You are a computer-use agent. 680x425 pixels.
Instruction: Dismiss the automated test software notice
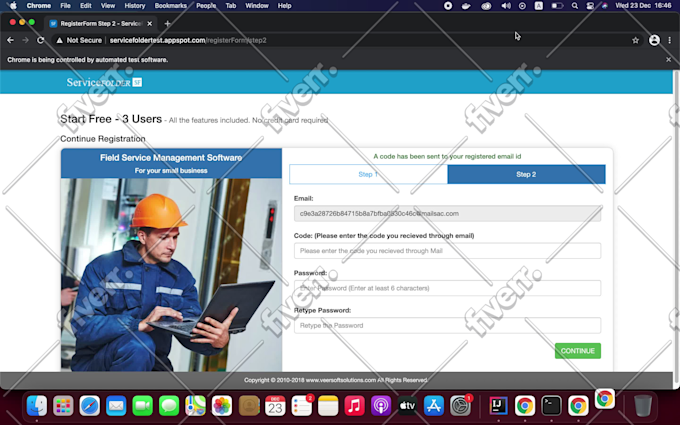coord(668,60)
